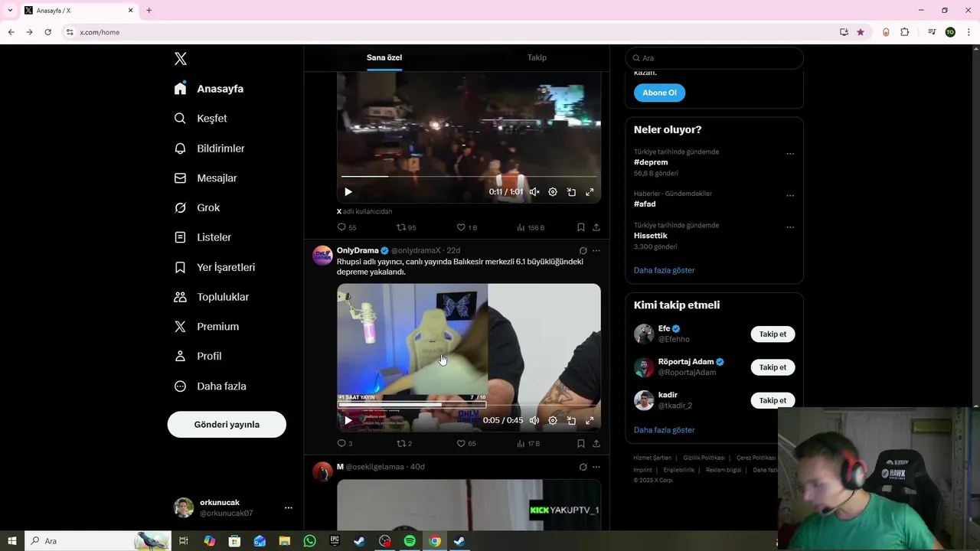Bookmark the OnlyDrama post
980x551 pixels.
(x=581, y=443)
